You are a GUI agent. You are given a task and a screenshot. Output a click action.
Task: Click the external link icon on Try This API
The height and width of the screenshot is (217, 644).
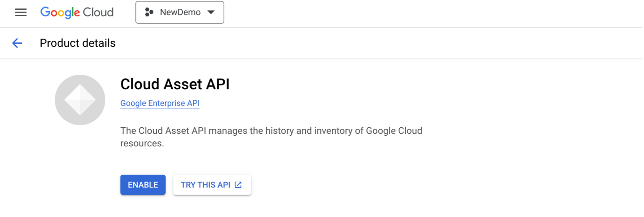point(238,185)
